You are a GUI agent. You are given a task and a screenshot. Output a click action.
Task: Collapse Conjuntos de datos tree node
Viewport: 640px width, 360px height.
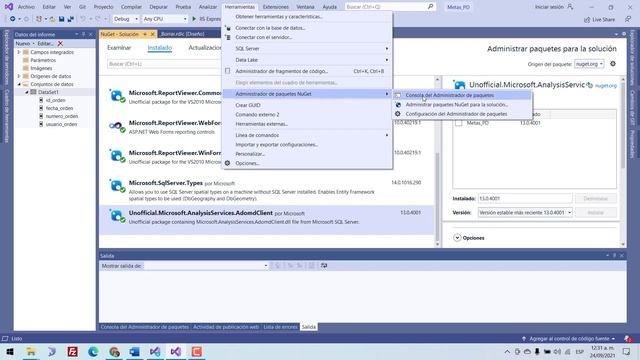19,84
